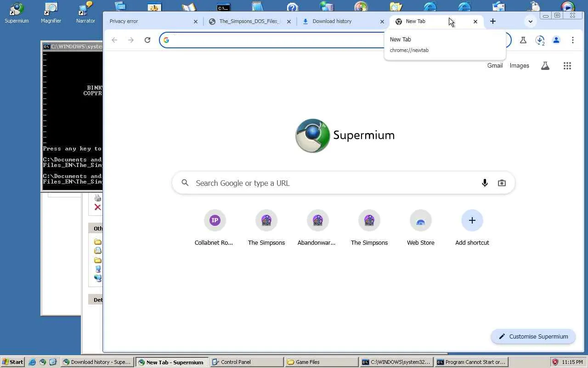Click the taskbar clock showing 11:15 PM
The image size is (588, 368).
click(572, 362)
